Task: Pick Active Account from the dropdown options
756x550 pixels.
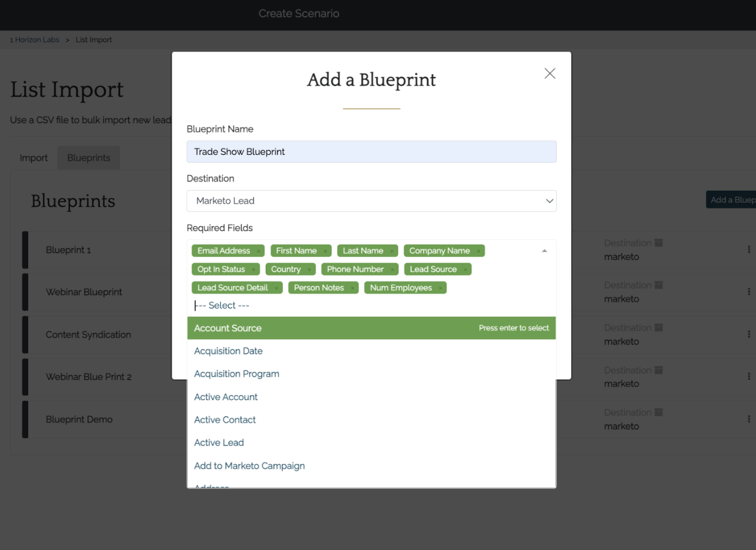Action: pyautogui.click(x=371, y=397)
